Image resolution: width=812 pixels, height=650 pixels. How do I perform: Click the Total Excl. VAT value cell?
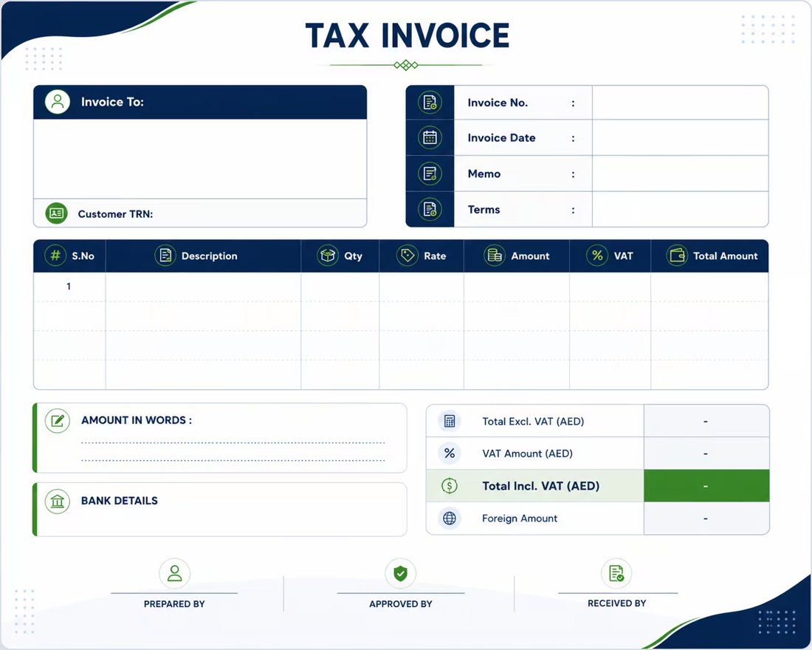[x=706, y=421]
